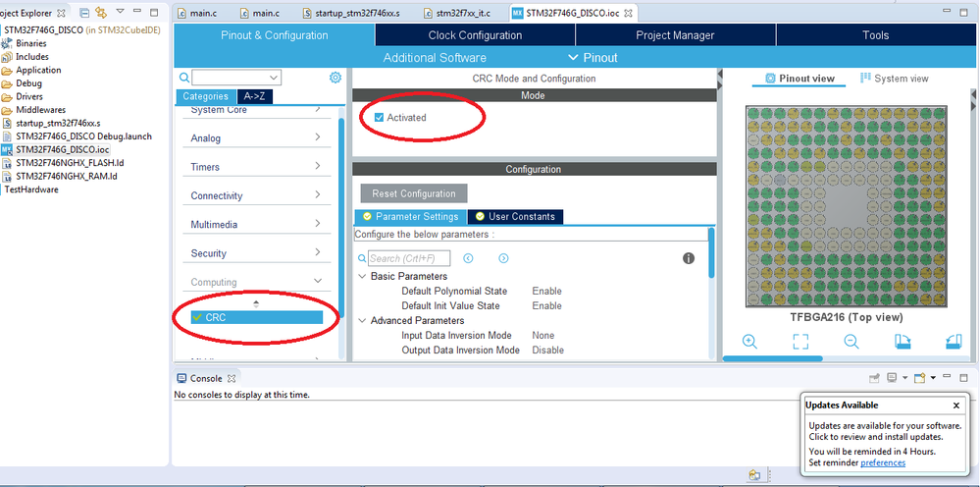Show parameter info icon
The image size is (980, 487).
tap(689, 258)
